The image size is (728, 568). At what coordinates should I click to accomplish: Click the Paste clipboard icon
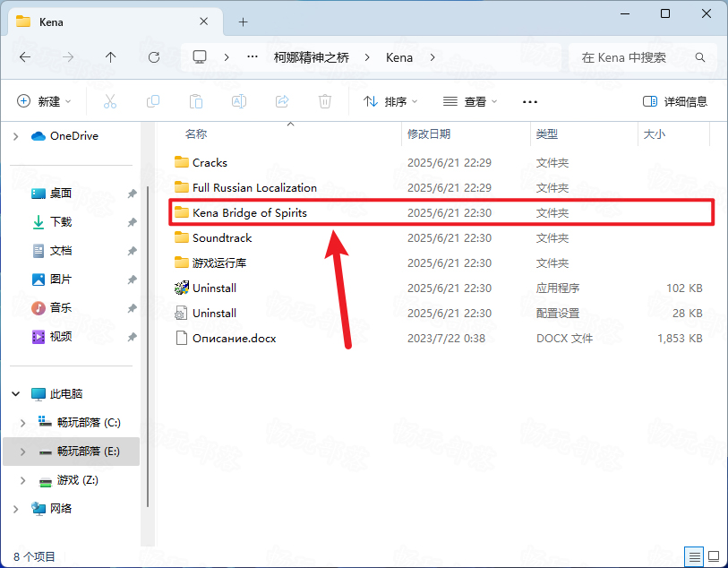click(x=196, y=101)
